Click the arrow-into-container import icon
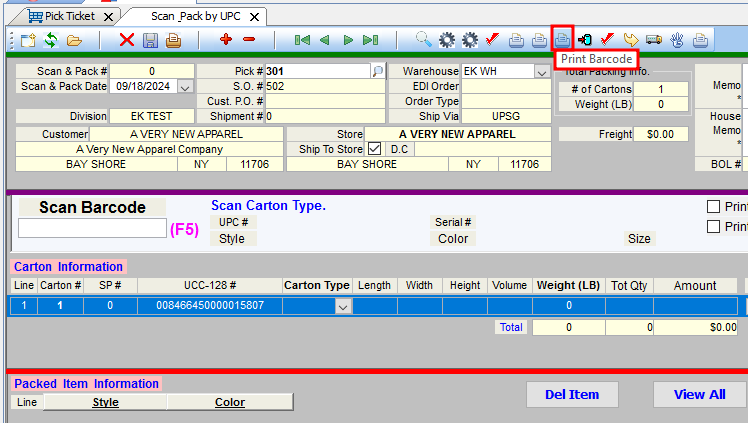Viewport: 748px width, 423px height. [585, 40]
